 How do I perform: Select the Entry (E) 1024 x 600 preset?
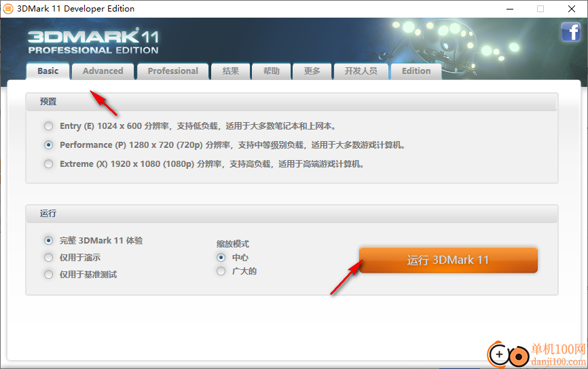click(x=48, y=126)
